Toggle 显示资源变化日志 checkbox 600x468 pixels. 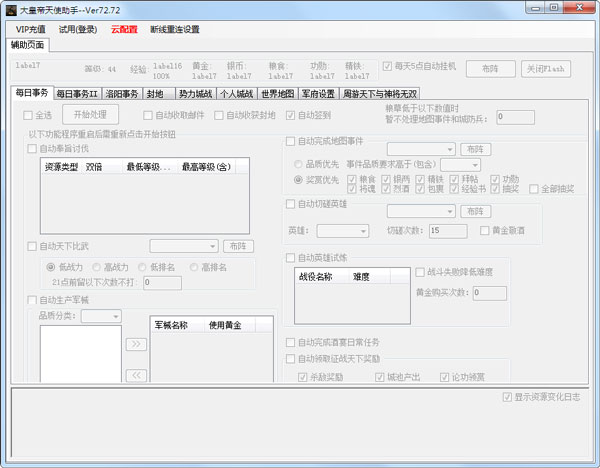tap(508, 397)
